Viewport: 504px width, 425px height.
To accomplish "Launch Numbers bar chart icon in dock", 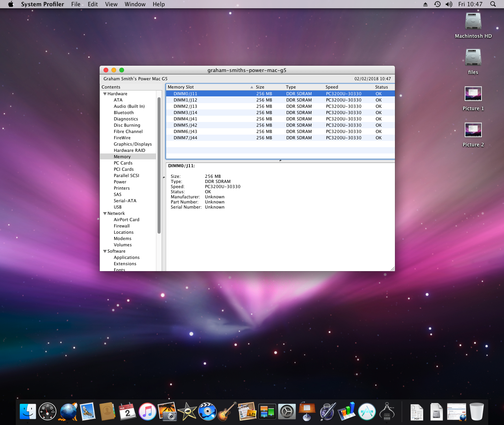I will 347,412.
